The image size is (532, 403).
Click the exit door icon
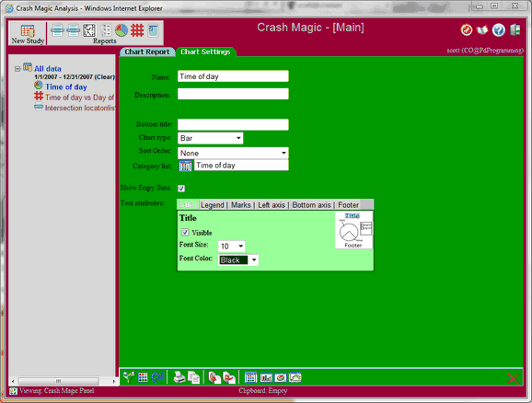[515, 29]
